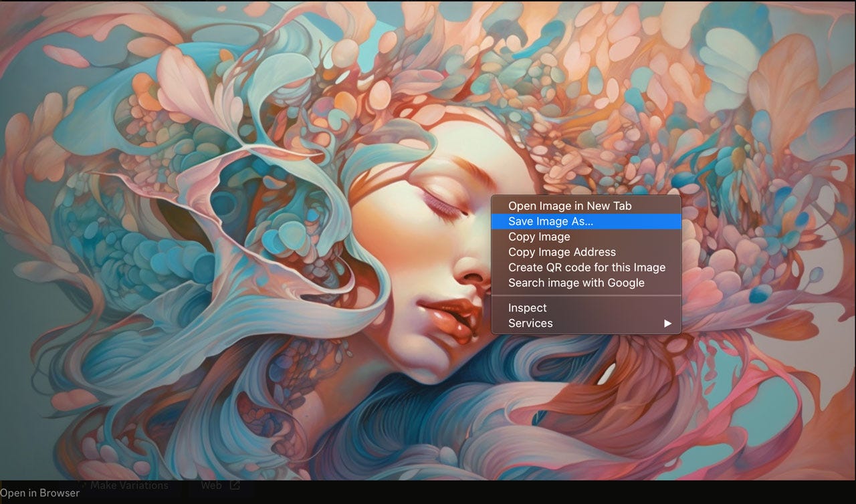Select "Copy Image Address"

(561, 252)
